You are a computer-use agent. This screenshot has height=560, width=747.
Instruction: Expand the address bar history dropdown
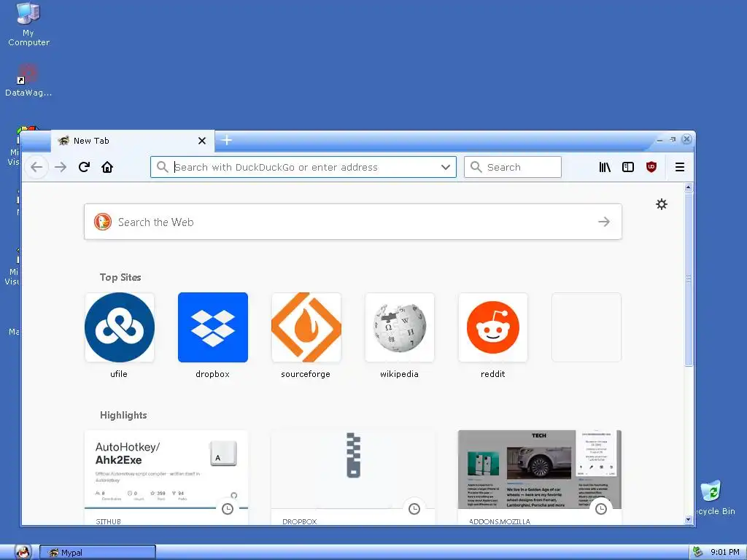446,167
